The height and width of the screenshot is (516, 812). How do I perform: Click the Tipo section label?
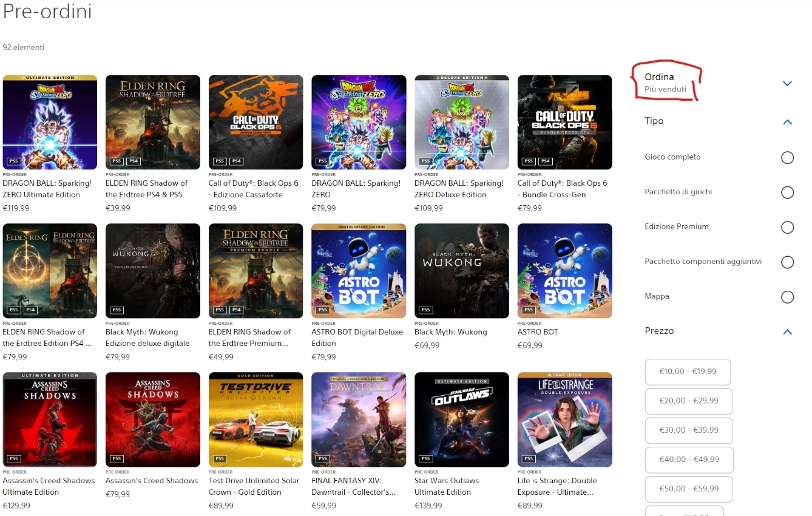[654, 121]
